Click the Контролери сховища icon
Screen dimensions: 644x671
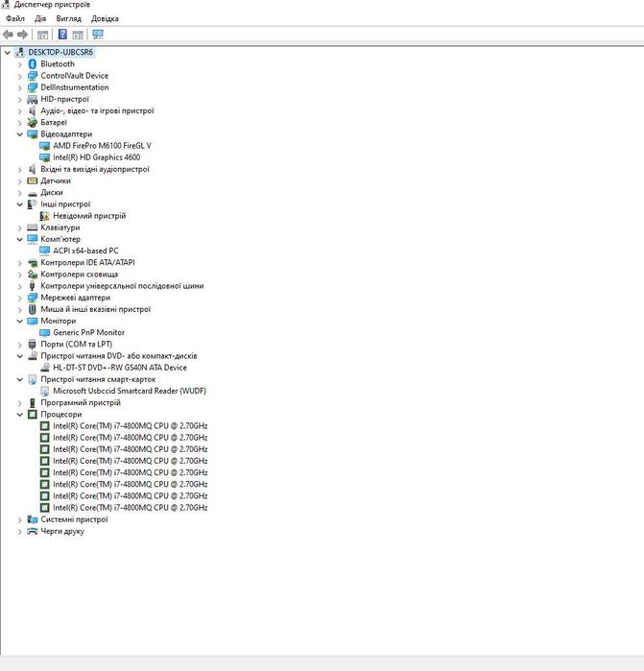pyautogui.click(x=32, y=275)
